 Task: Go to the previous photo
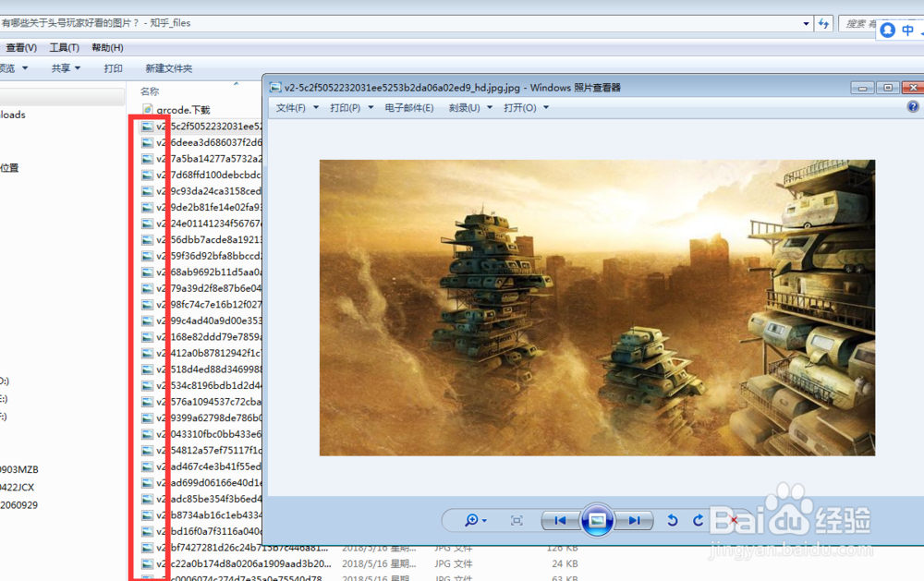[560, 520]
